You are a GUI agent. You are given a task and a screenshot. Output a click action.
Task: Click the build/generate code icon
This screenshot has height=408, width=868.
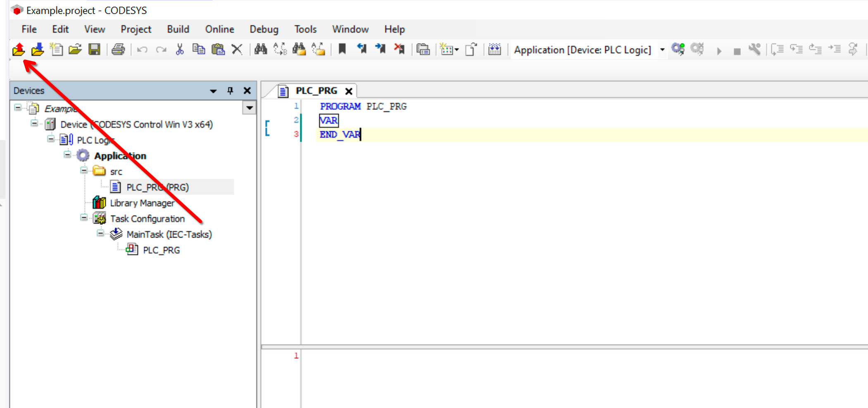coord(495,50)
